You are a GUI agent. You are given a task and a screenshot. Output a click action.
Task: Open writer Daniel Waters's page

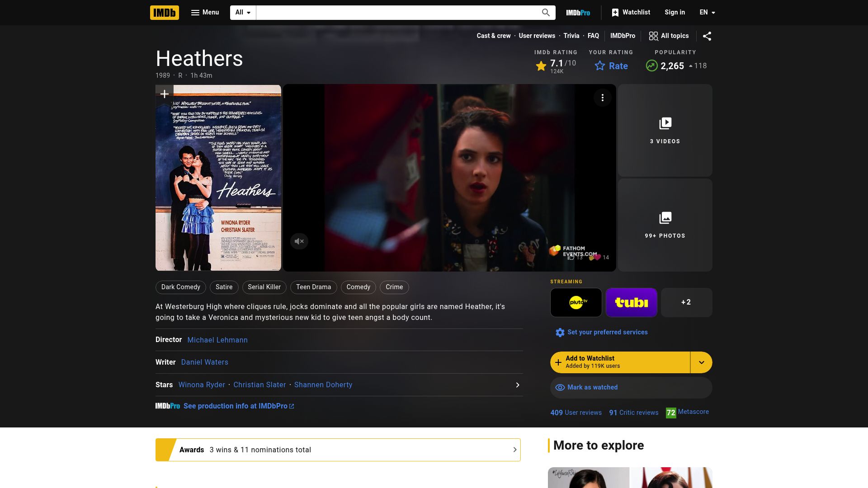tap(204, 362)
